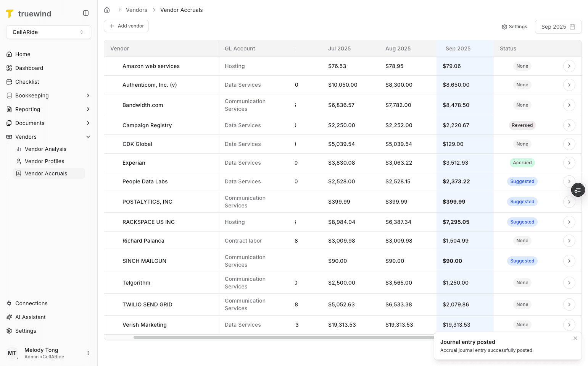Open RACKSPACE US INC row detail arrow
Image resolution: width=588 pixels, height=366 pixels.
coord(569,222)
